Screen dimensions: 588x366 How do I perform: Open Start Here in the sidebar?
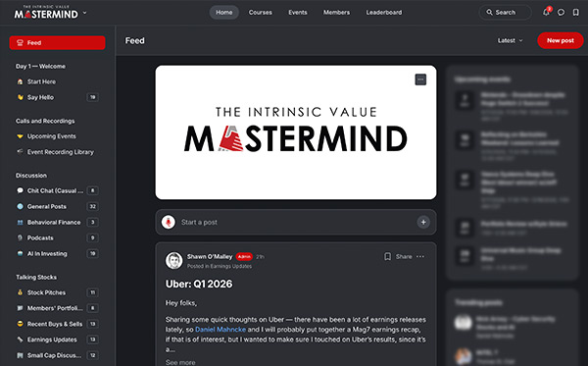click(x=58, y=81)
